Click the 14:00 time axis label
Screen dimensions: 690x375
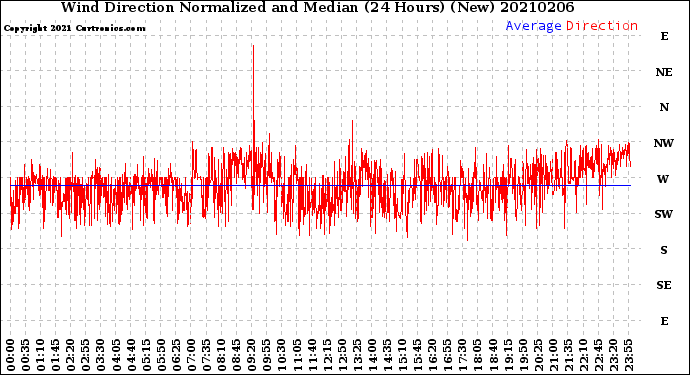372,355
